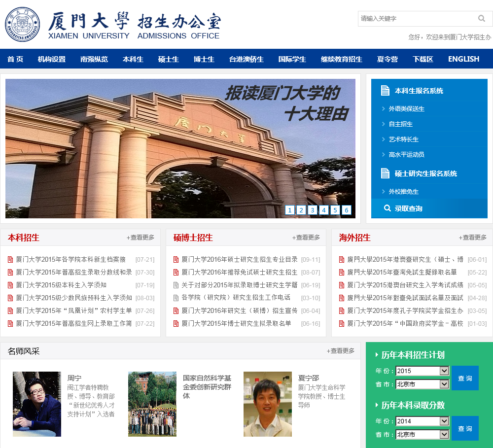
Task: Click the chevron beside 艺术特长生
Action: tap(383, 139)
